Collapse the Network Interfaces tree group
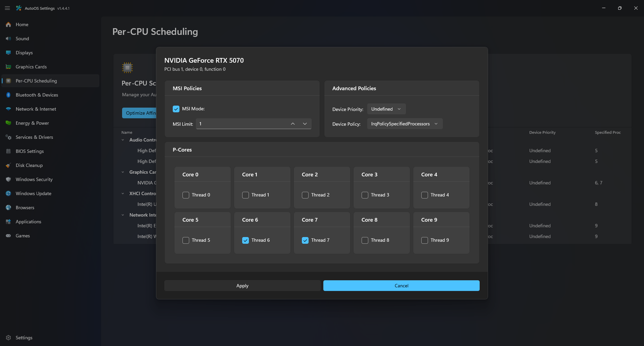Screen dimensions: 644x346 click(123, 215)
